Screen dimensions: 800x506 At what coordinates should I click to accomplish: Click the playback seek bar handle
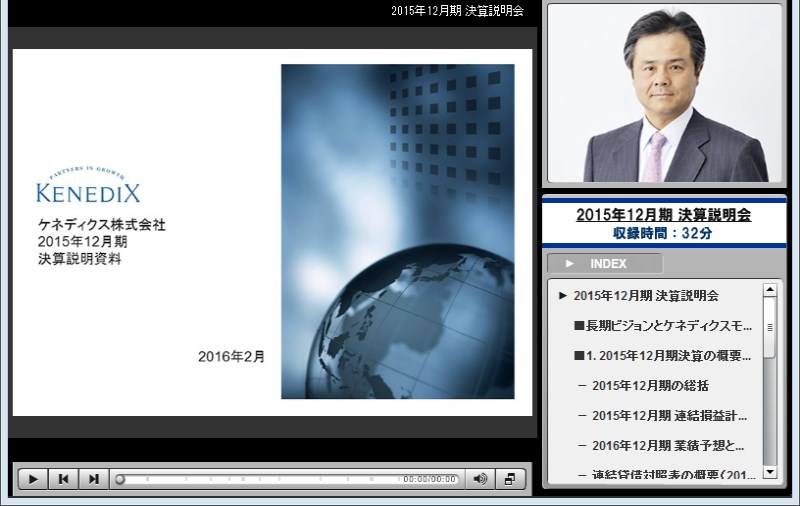pos(120,479)
